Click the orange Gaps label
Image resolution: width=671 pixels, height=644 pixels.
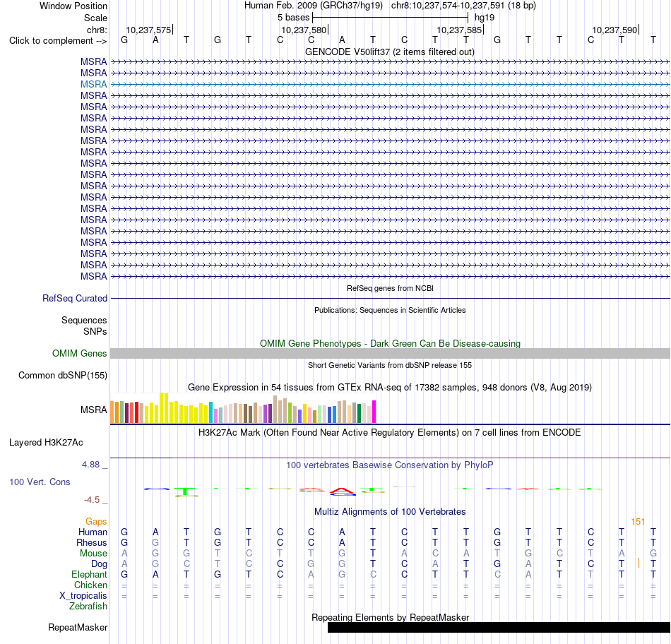point(96,521)
